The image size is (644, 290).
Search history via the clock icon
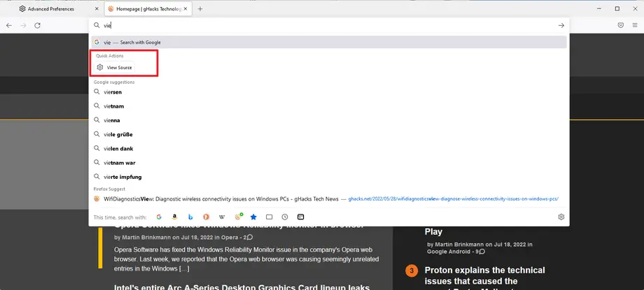click(x=285, y=217)
